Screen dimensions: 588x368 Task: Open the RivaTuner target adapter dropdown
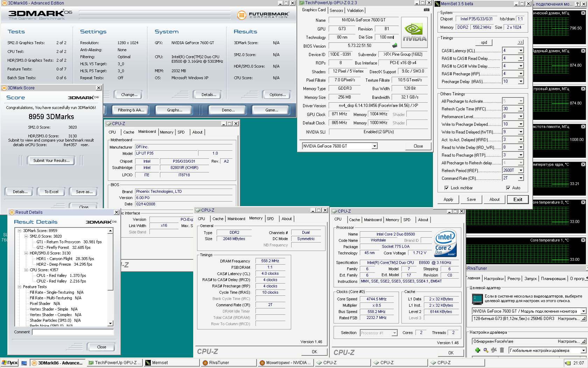[583, 311]
